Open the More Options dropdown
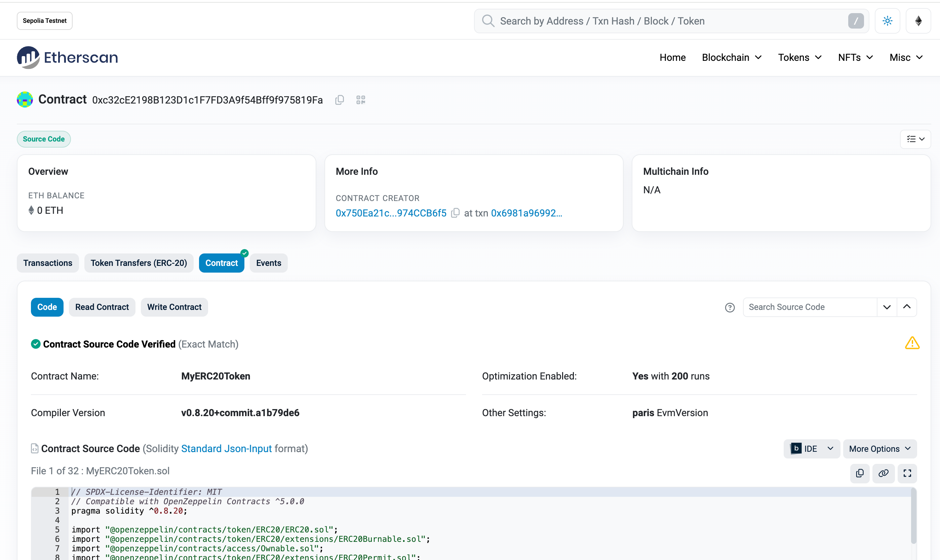Screen dimensions: 940x560 point(879,449)
